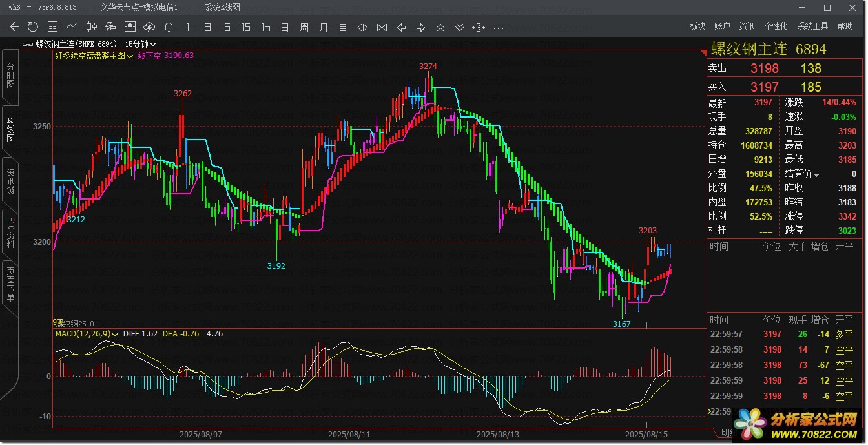
Task: Compress chart horizontally with inward arrows icon
Action: (x=382, y=27)
